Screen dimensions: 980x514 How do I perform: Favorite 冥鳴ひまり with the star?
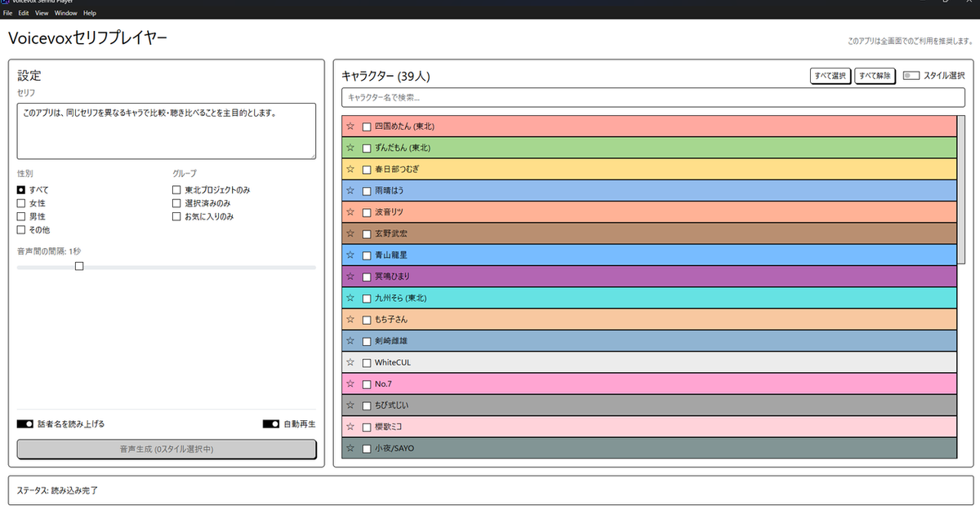pyautogui.click(x=350, y=277)
